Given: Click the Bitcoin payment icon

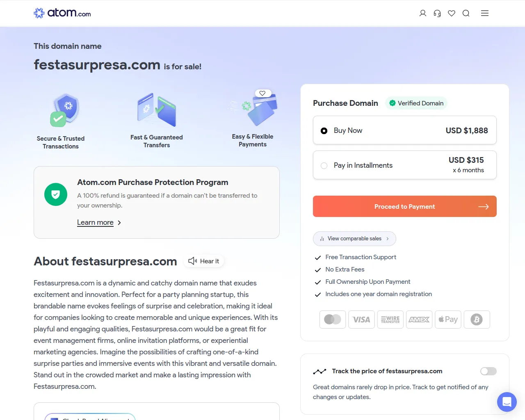Looking at the screenshot, I should [x=477, y=320].
